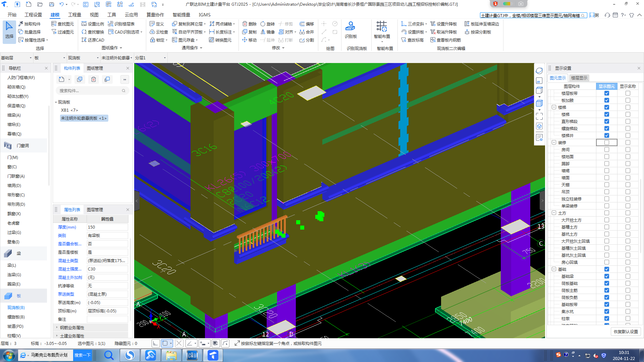The image size is (644, 362).
Task: Click the 分割 split tool
Action: coord(307,40)
